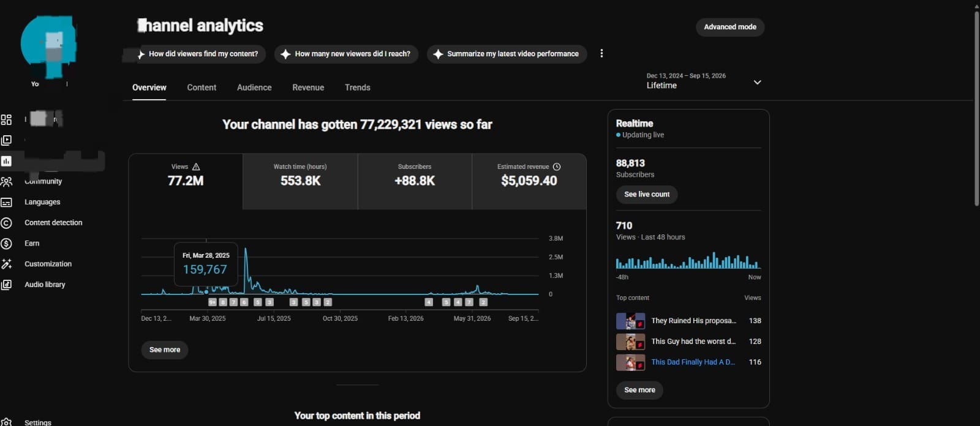Expand the Lifetime date range dropdown
The width and height of the screenshot is (980, 426).
(757, 82)
